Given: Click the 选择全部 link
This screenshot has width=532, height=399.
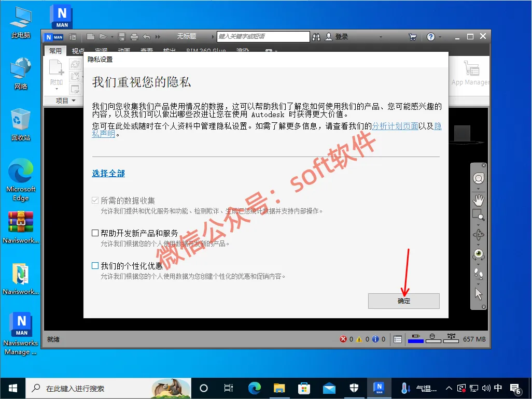Looking at the screenshot, I should point(108,174).
